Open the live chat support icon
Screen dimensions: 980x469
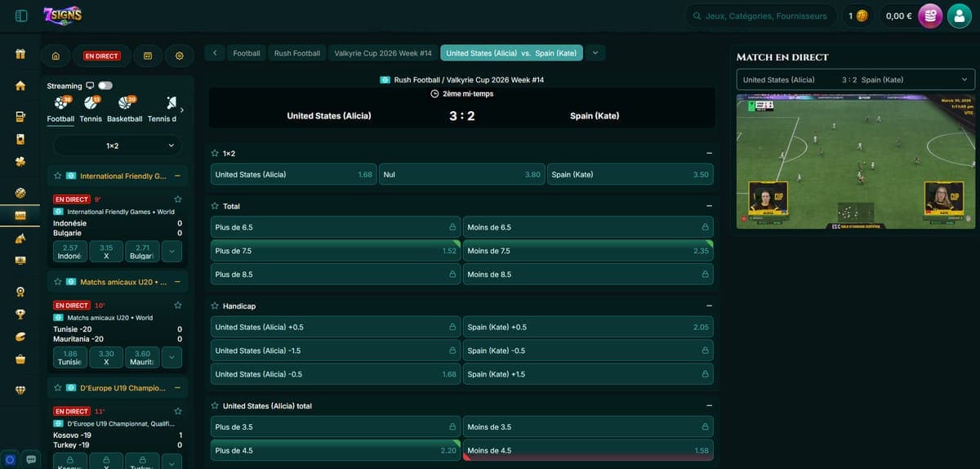click(32, 458)
